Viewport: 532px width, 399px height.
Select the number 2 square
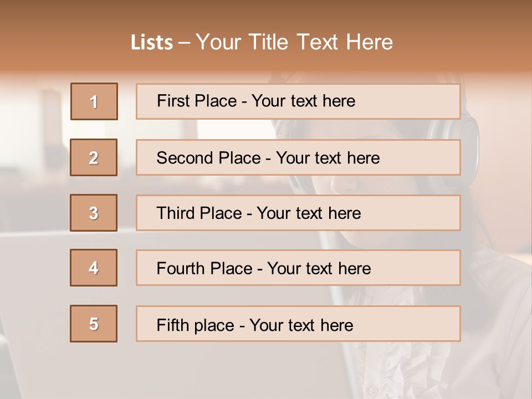pos(94,157)
